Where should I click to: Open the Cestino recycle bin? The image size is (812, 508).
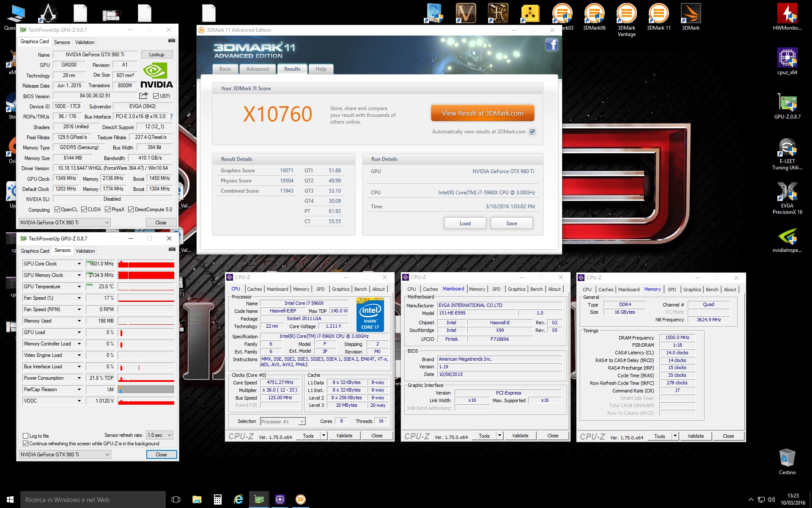[x=787, y=461]
